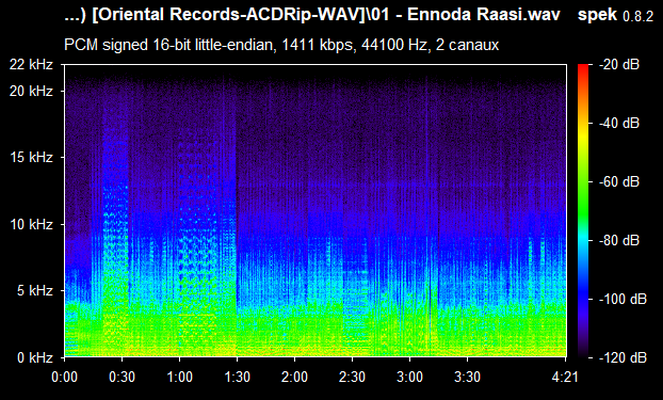Click the 0:00 time axis label
The width and height of the screenshot is (663, 400).
[64, 377]
